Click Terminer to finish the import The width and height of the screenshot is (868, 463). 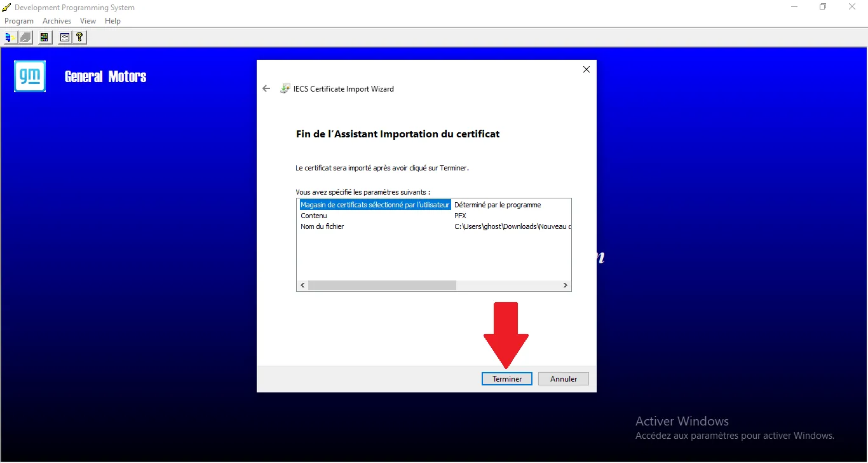click(506, 378)
